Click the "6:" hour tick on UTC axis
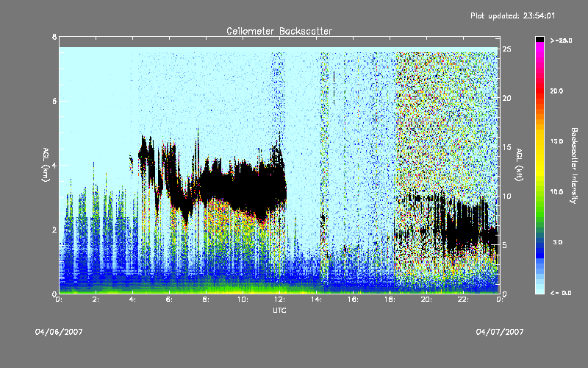This screenshot has height=368, width=588. point(169,300)
